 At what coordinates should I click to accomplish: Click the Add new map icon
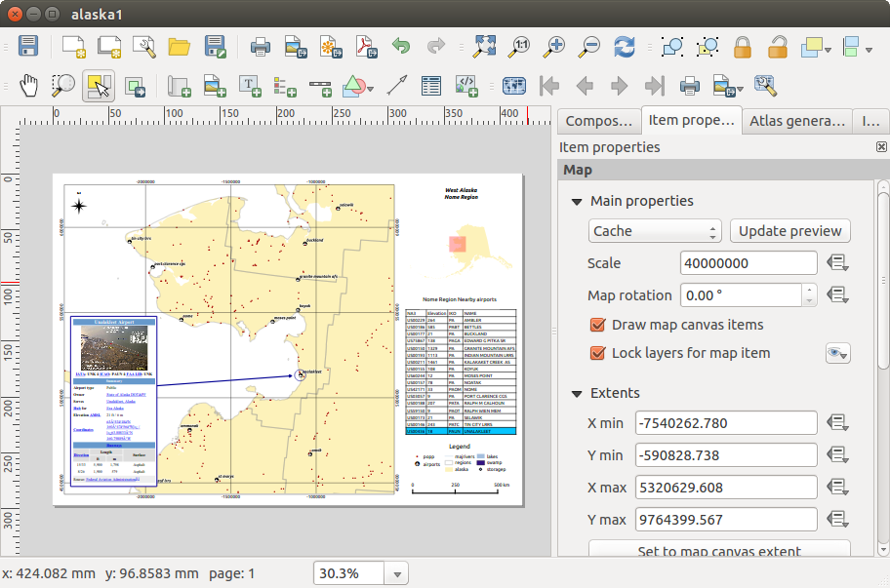click(x=179, y=86)
